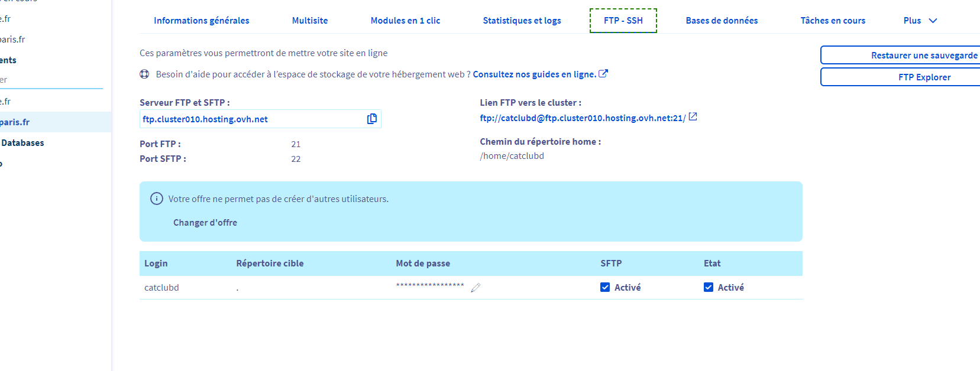980x371 pixels.
Task: Copy the FTP server address icon
Action: pos(371,119)
